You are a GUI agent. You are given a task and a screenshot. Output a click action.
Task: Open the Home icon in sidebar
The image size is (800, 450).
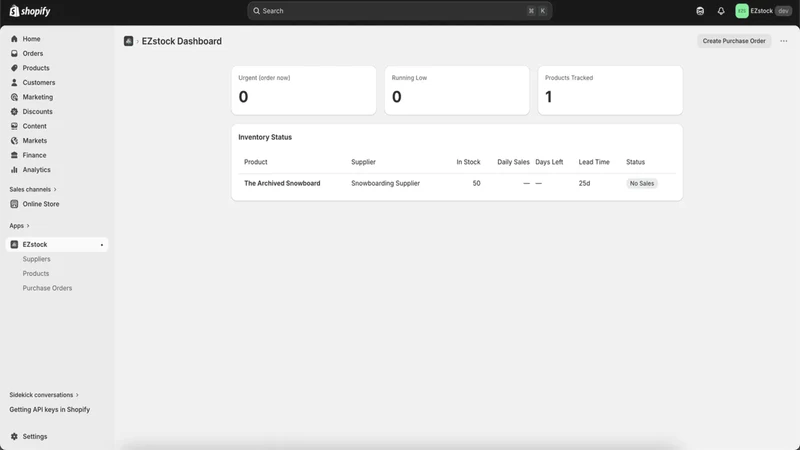pyautogui.click(x=14, y=39)
